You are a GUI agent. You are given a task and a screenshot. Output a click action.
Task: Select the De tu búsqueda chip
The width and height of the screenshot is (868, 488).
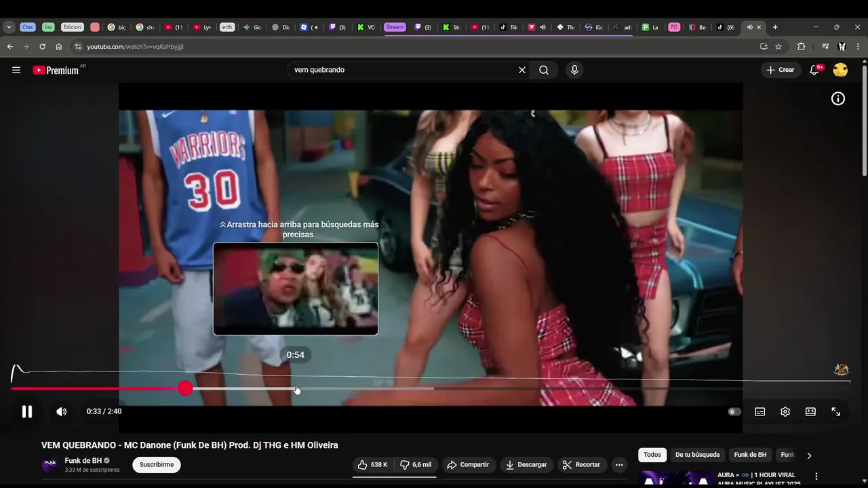[x=697, y=455]
